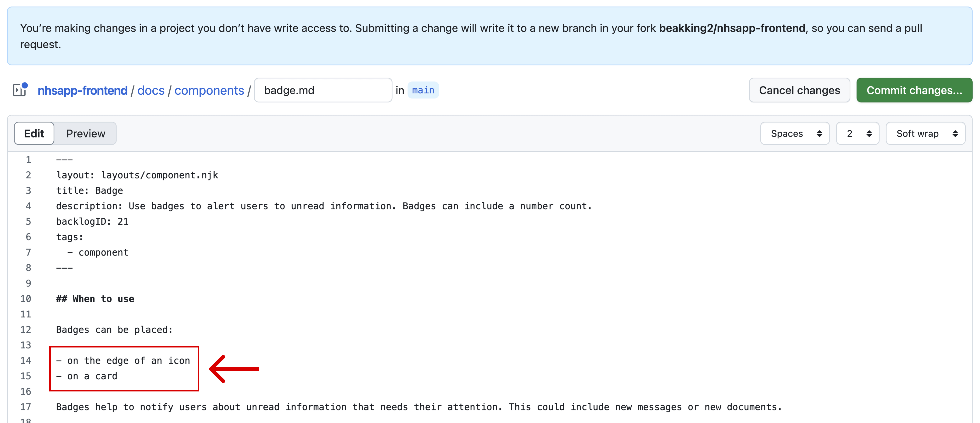Click the '## When to use' heading line
980x423 pixels.
tap(95, 298)
